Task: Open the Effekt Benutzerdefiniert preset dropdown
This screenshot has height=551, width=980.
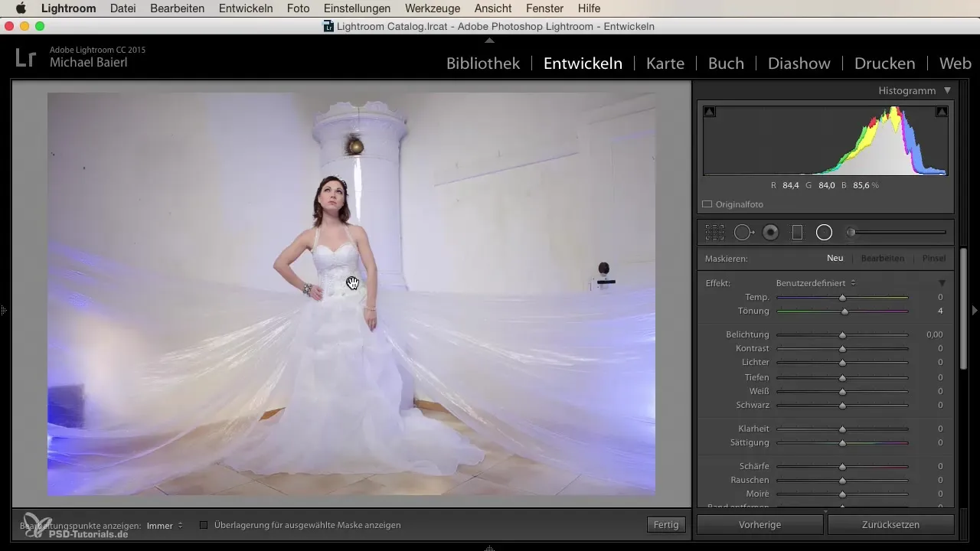Action: pyautogui.click(x=816, y=283)
